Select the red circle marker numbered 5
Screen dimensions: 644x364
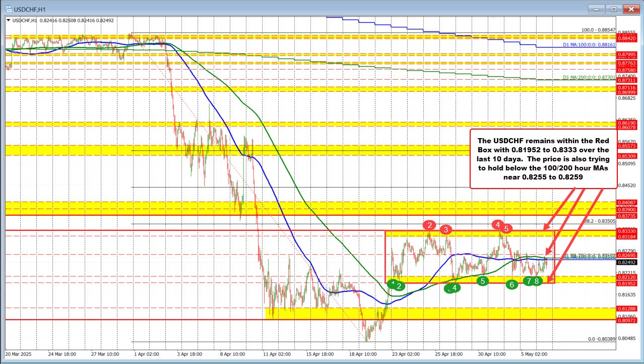click(507, 229)
